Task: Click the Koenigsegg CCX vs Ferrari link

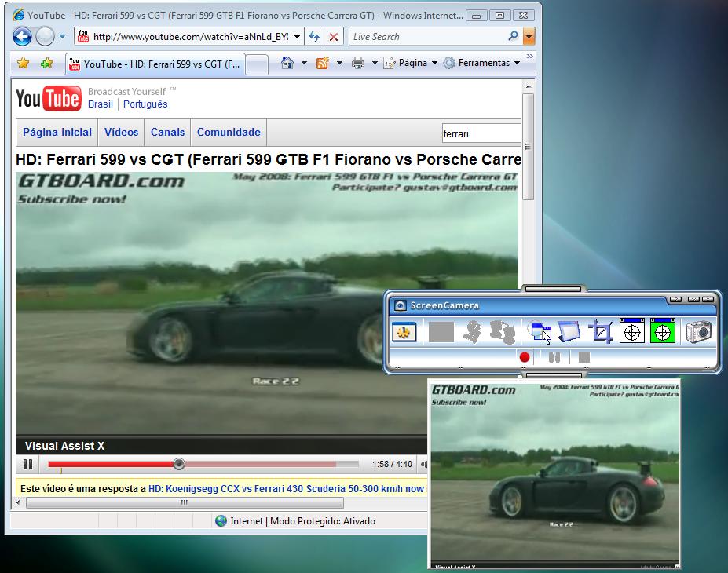Action: tap(286, 488)
